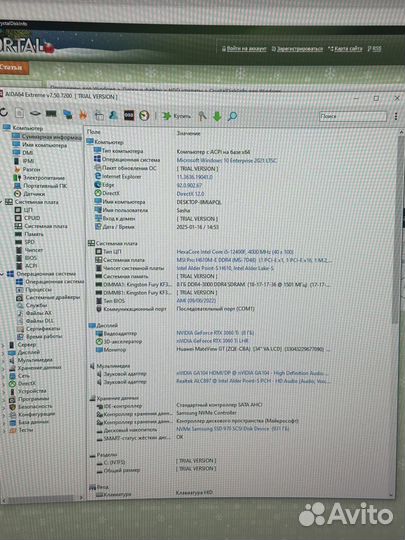Open the HexaCore Intel Core i5-12400F link
Image resolution: width=405 pixels, height=540 pixels.
(x=235, y=252)
